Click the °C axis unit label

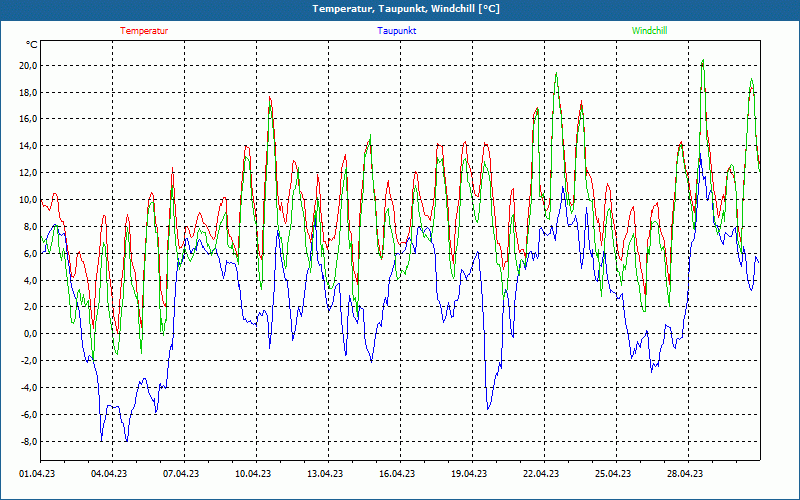(x=32, y=45)
